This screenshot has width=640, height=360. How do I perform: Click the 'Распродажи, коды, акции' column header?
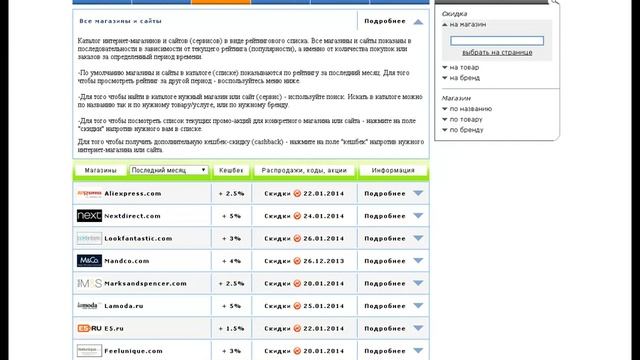(304, 170)
